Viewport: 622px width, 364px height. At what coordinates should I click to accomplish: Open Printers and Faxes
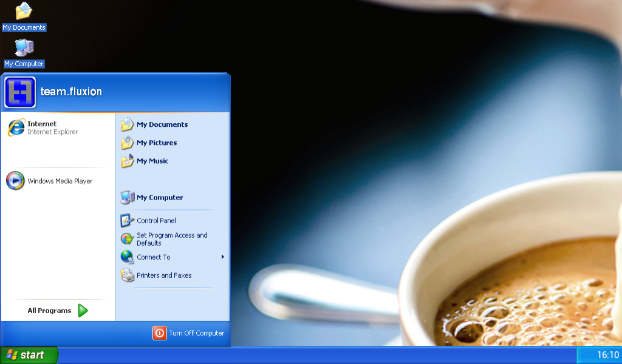163,275
